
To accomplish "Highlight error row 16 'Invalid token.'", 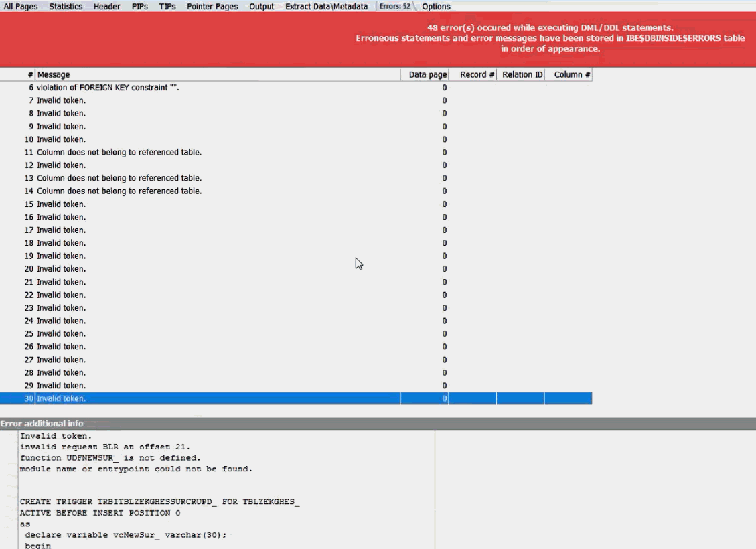I will (x=296, y=218).
